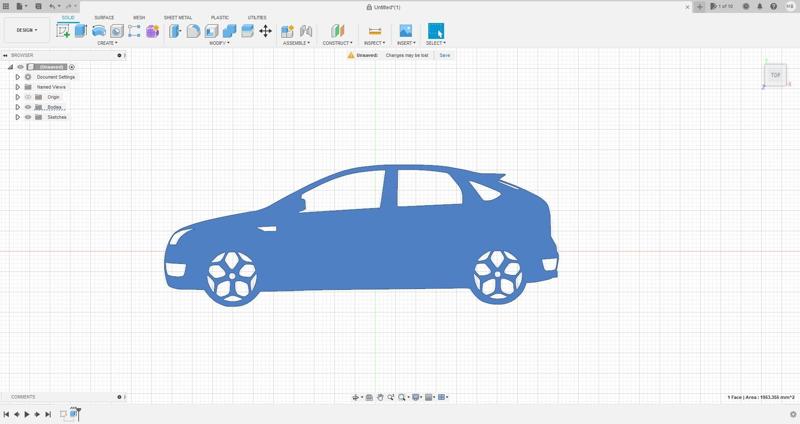Open the INSPECT dropdown menu
This screenshot has width=800, height=424.
374,43
